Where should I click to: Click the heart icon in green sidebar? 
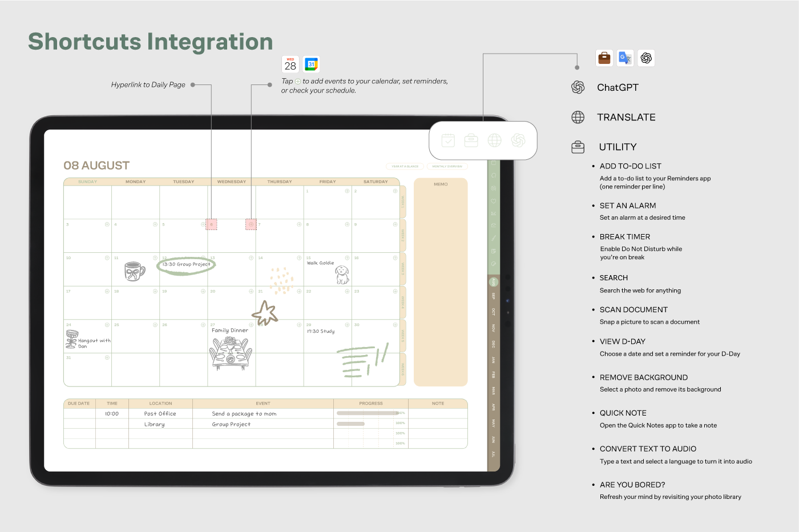click(494, 201)
